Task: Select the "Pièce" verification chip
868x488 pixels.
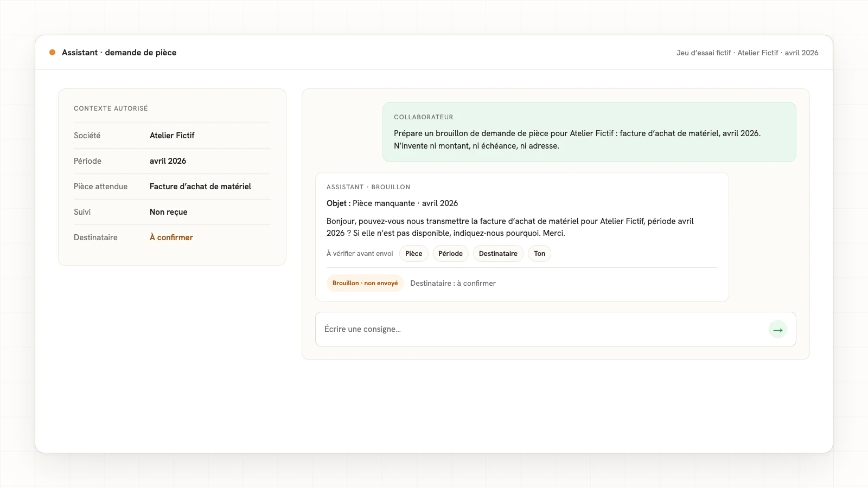Action: pyautogui.click(x=413, y=254)
